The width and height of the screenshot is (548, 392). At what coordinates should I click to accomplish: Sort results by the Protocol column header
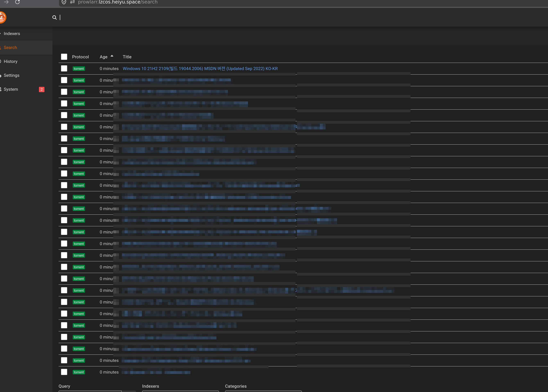point(80,57)
